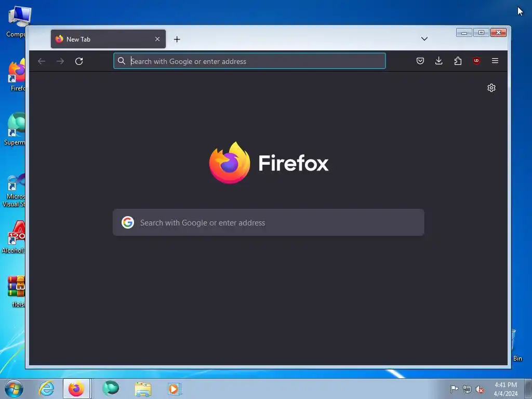
Task: Click the Show desktop strip on taskbar
Action: [528, 389]
